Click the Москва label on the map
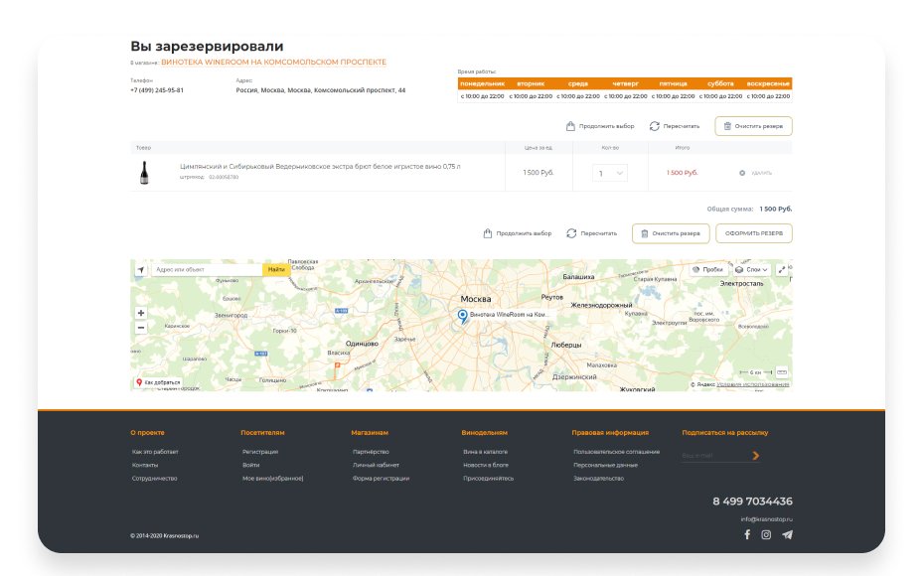Screen dimensions: 924x576 tap(476, 299)
